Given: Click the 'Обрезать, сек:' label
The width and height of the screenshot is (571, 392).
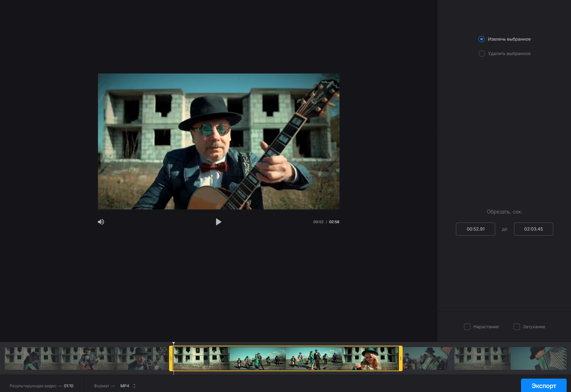Looking at the screenshot, I should (x=504, y=212).
